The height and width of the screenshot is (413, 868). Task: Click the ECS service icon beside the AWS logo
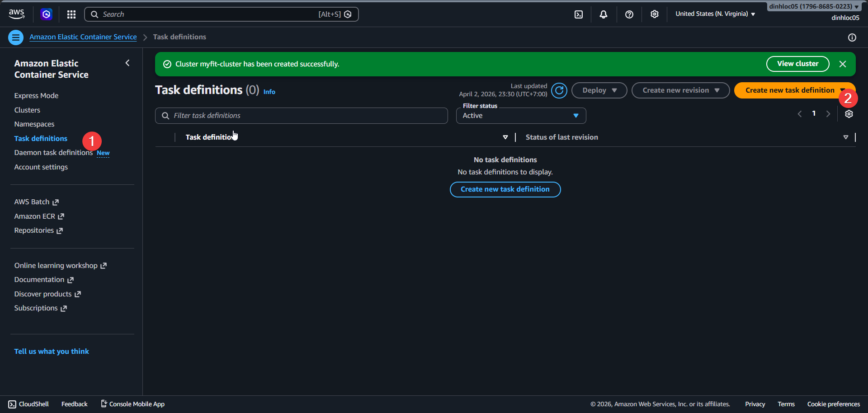pos(46,14)
